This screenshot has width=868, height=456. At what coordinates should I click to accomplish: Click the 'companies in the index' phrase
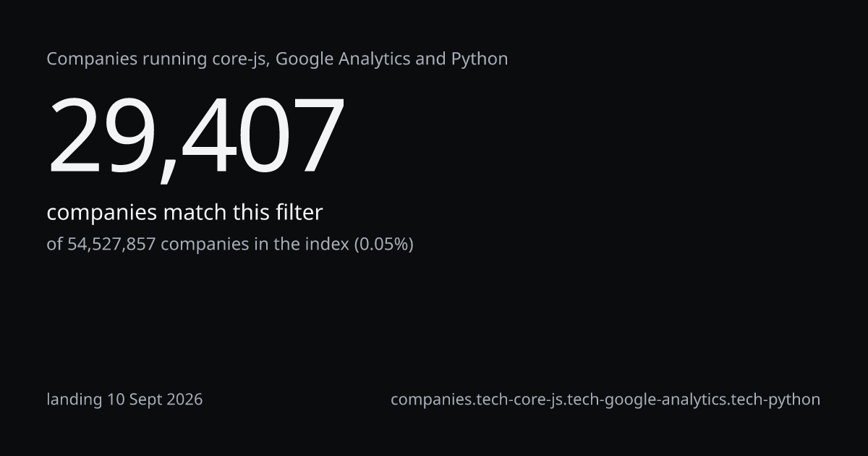255,245
